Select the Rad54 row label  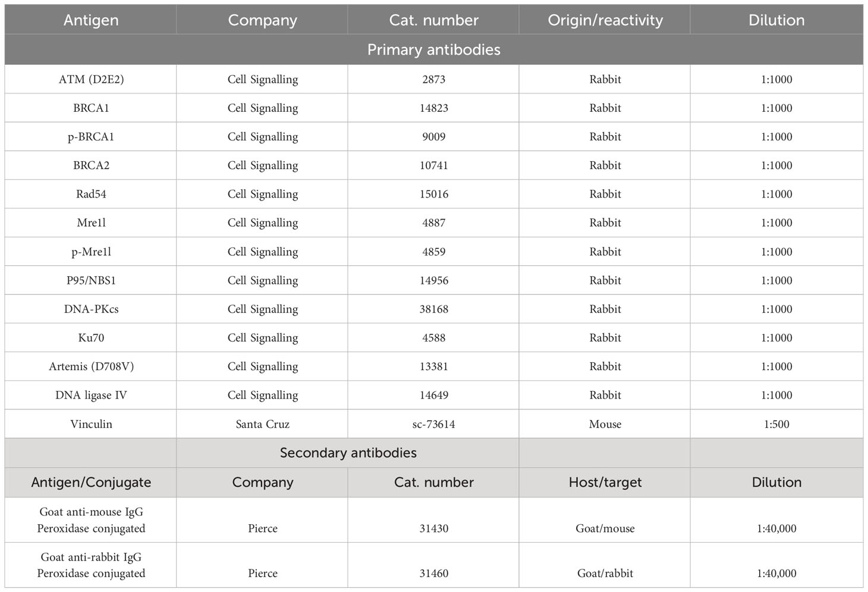point(91,194)
